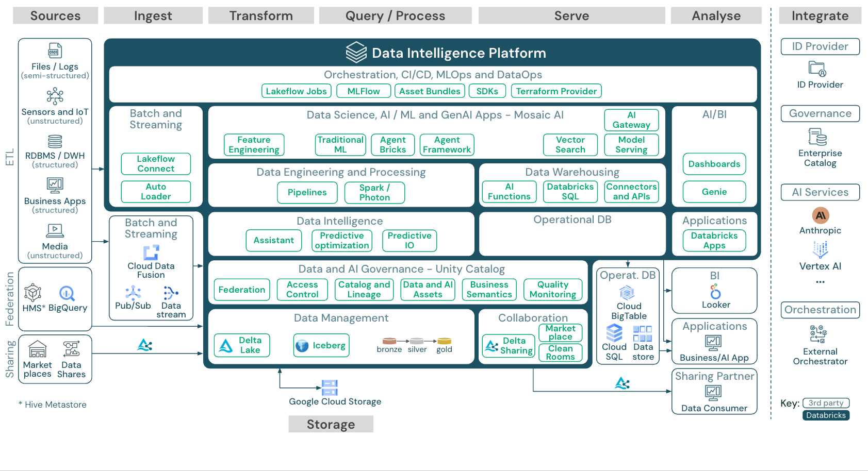Click the Cloud BigTable icon

627,293
